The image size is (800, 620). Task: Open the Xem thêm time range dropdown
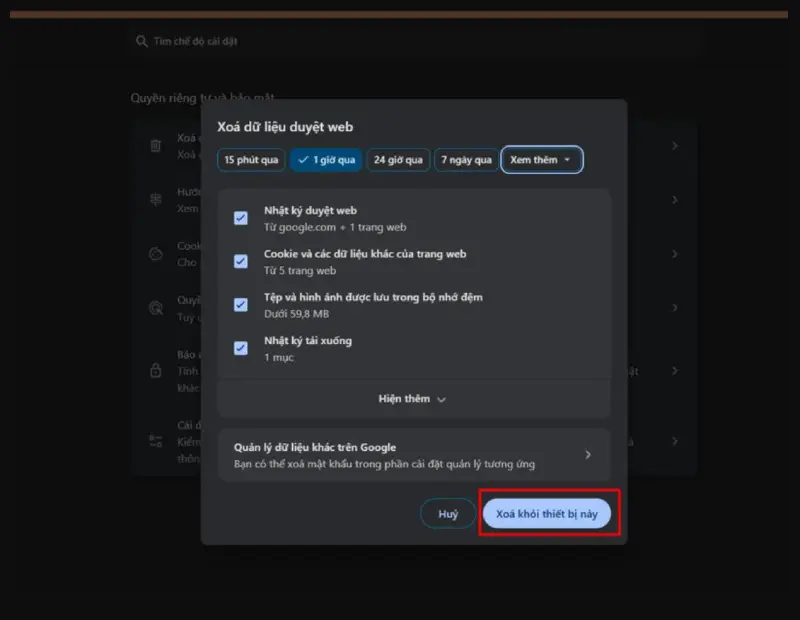542,160
